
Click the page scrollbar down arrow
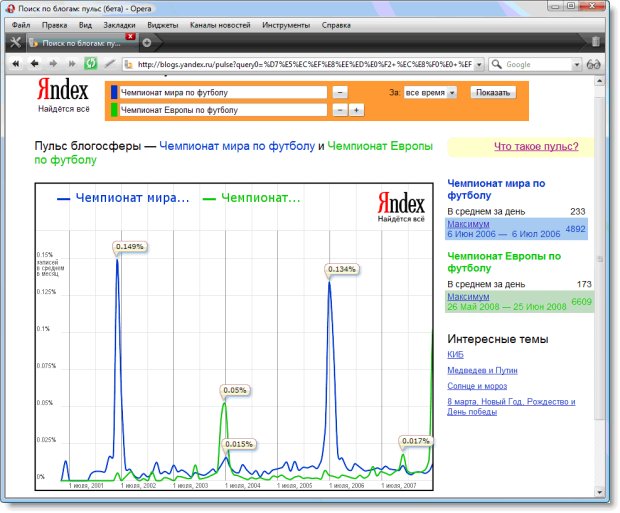click(x=599, y=492)
